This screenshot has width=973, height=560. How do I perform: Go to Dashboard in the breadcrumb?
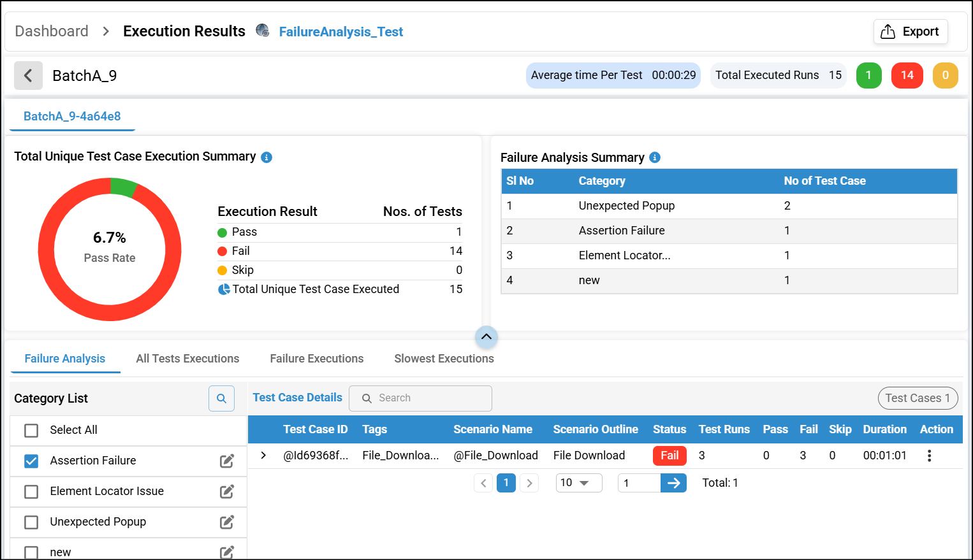click(52, 31)
